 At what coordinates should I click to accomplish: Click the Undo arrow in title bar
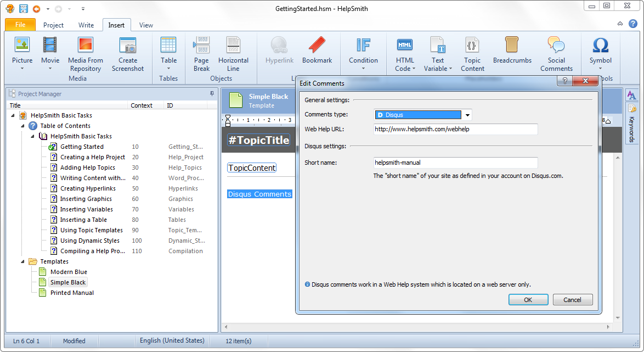coord(37,9)
